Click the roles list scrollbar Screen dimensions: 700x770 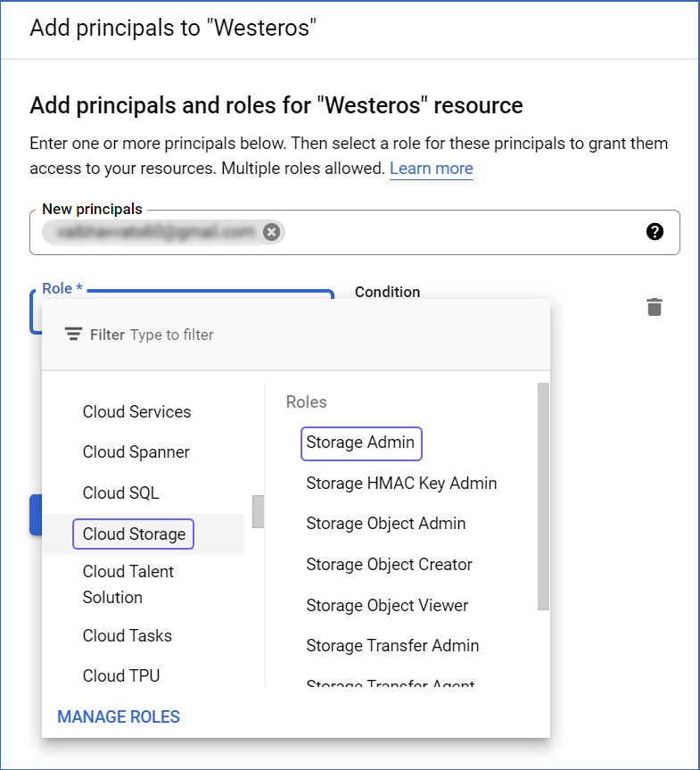coord(543,496)
